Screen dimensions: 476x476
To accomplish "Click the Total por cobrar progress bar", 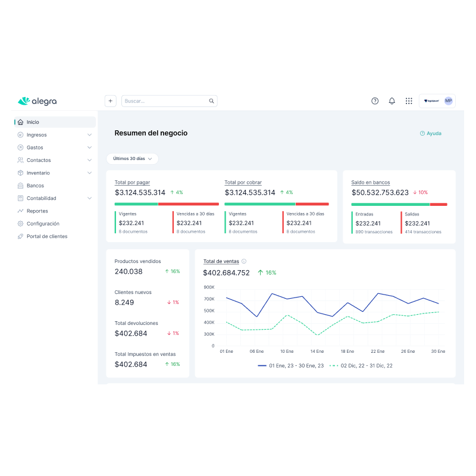I will click(x=276, y=204).
